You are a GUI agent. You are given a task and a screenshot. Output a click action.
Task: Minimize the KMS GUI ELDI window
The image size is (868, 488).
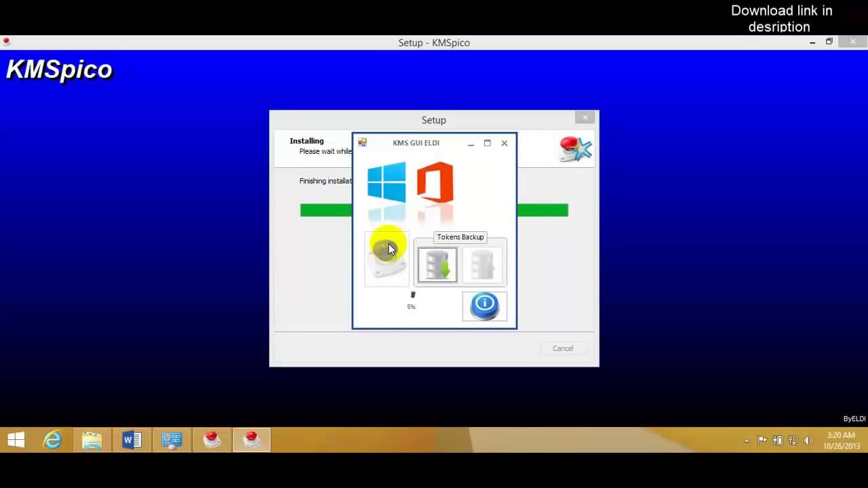click(471, 143)
